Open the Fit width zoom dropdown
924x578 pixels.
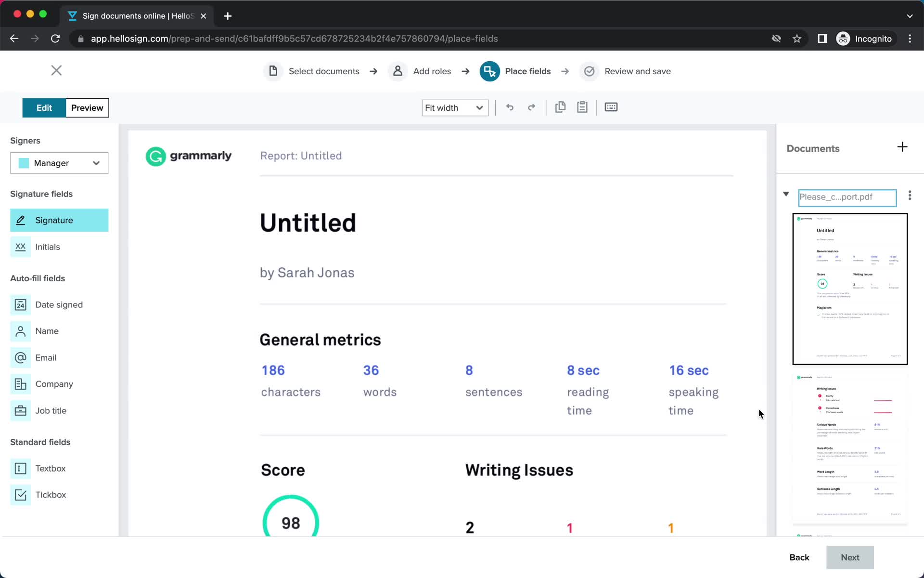(455, 108)
